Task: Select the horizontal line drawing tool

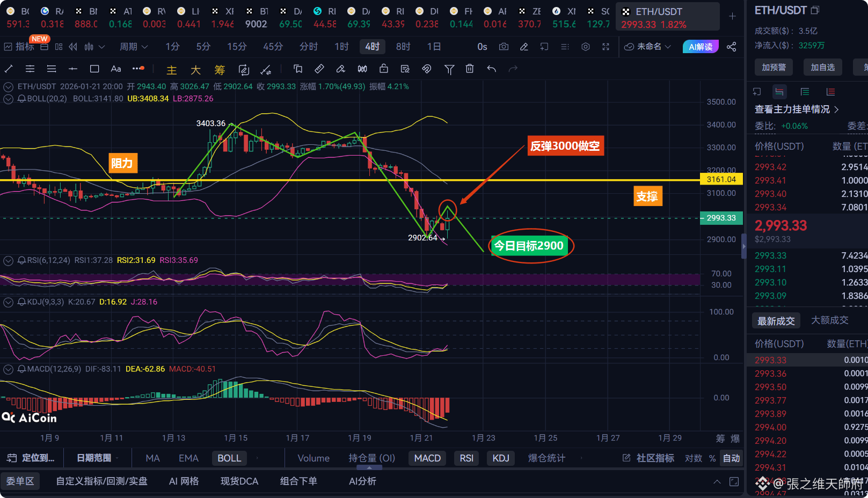Action: click(x=73, y=69)
